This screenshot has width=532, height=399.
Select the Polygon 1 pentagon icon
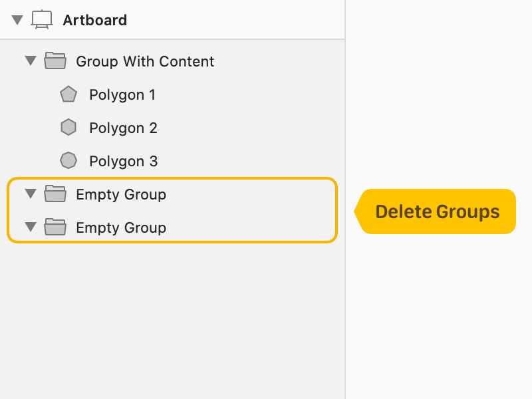click(x=68, y=94)
